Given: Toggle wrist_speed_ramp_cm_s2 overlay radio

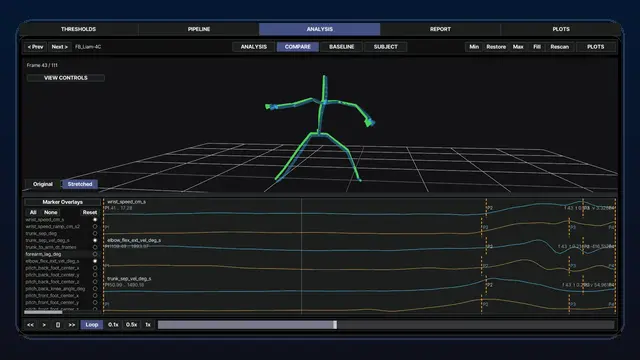Looking at the screenshot, I should (95, 227).
